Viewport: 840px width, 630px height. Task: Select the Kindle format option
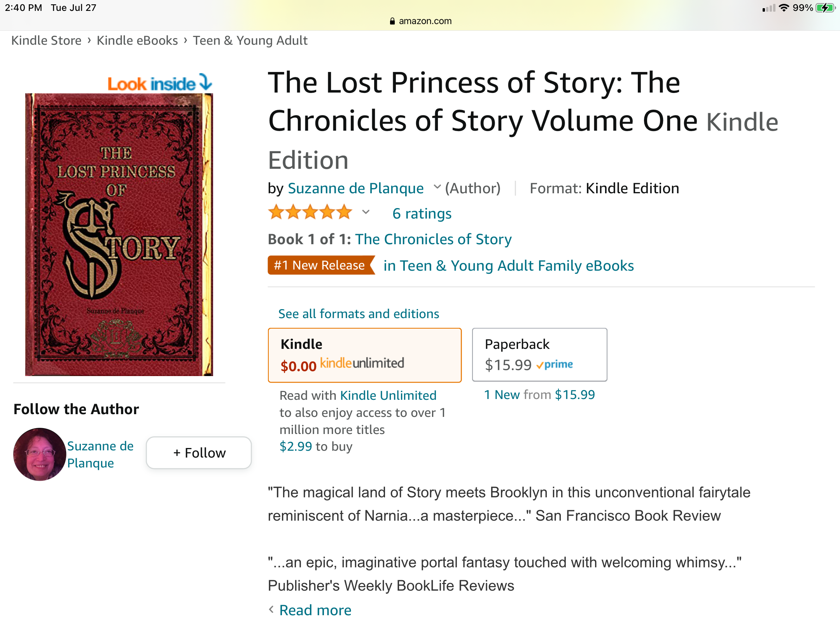(x=365, y=355)
